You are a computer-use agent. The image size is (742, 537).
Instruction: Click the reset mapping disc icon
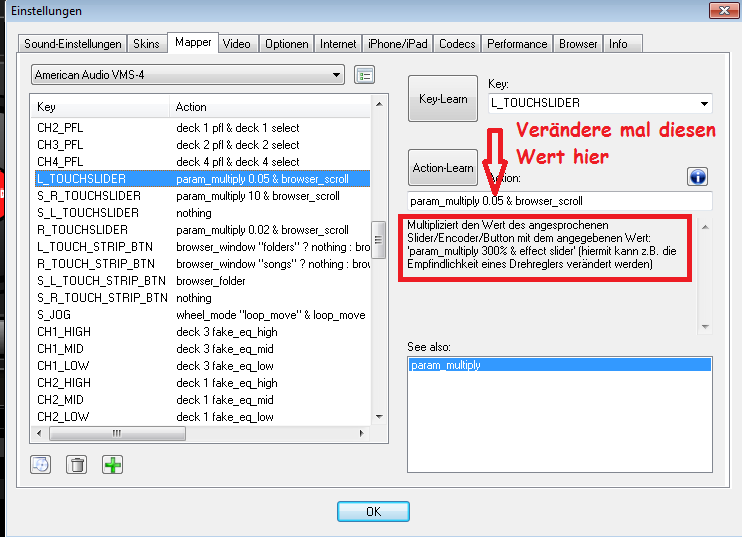41,465
